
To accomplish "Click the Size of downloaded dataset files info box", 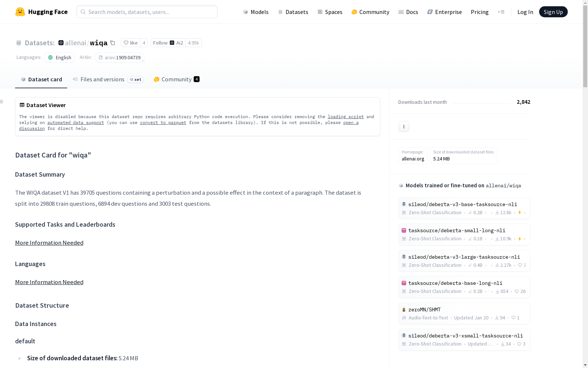I will (464, 156).
